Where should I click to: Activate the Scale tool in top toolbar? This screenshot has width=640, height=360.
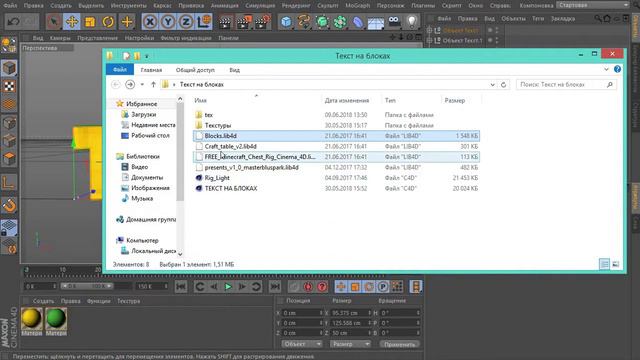[x=90, y=22]
